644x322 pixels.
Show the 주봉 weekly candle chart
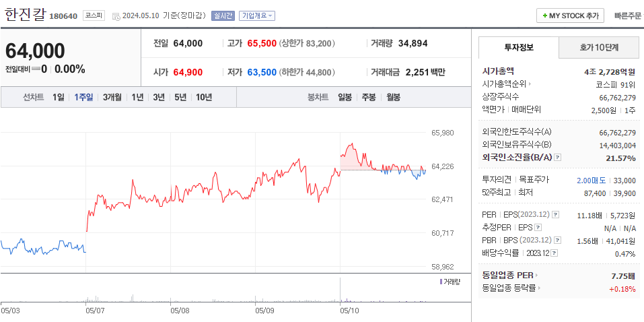pyautogui.click(x=369, y=98)
